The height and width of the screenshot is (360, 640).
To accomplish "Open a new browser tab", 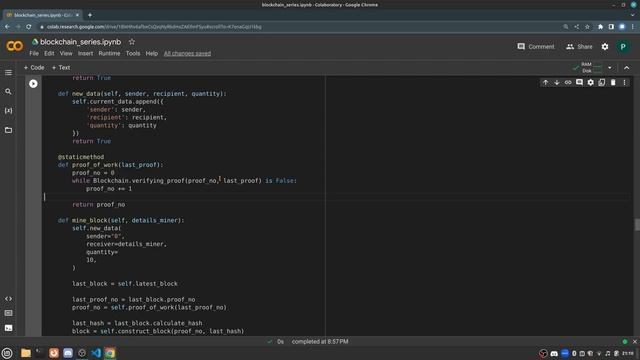I will (x=90, y=15).
